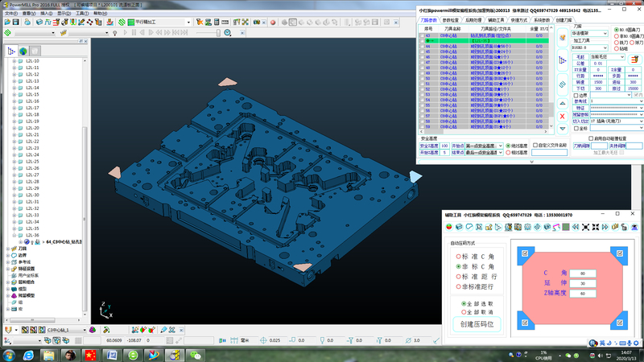Select 相对高度 radio button
This screenshot has width=644, height=362.
(x=509, y=153)
